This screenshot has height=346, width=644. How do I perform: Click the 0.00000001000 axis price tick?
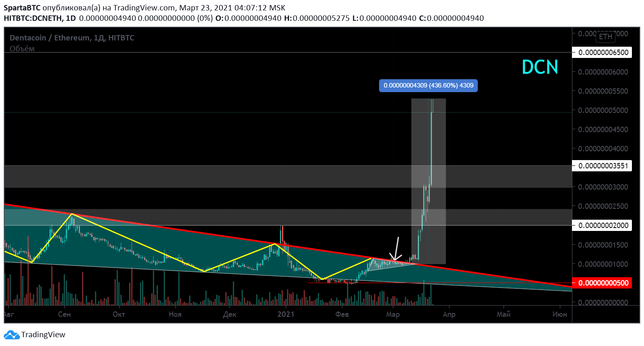[x=603, y=264]
